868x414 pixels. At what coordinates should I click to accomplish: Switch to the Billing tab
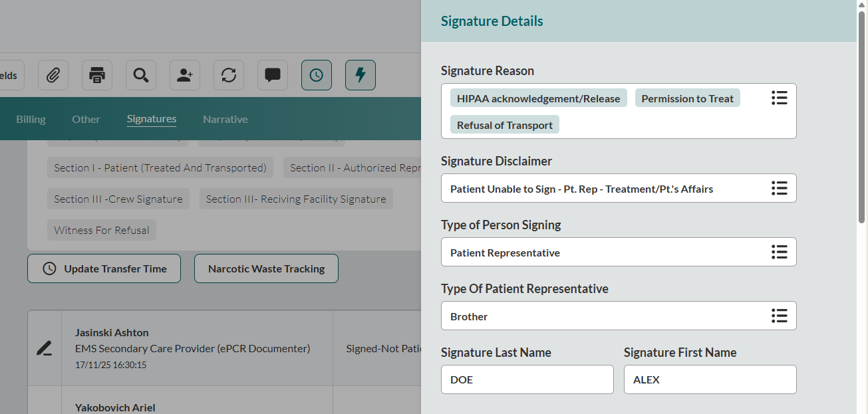pyautogui.click(x=31, y=120)
